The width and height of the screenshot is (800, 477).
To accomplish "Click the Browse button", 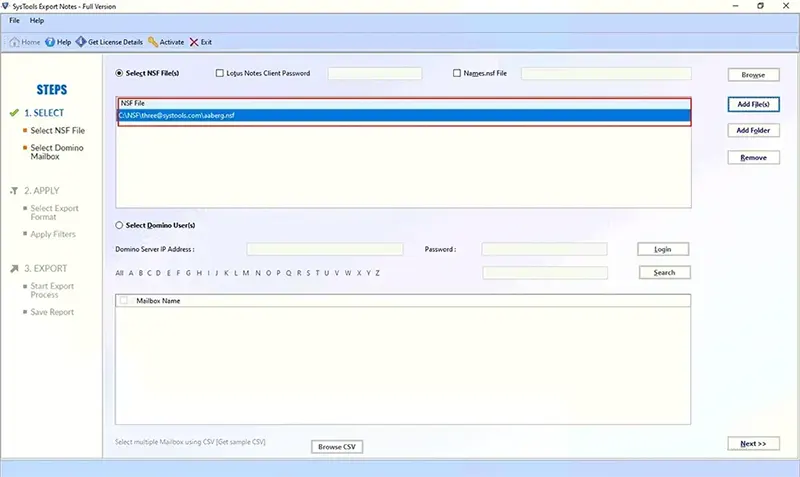I will 754,74.
